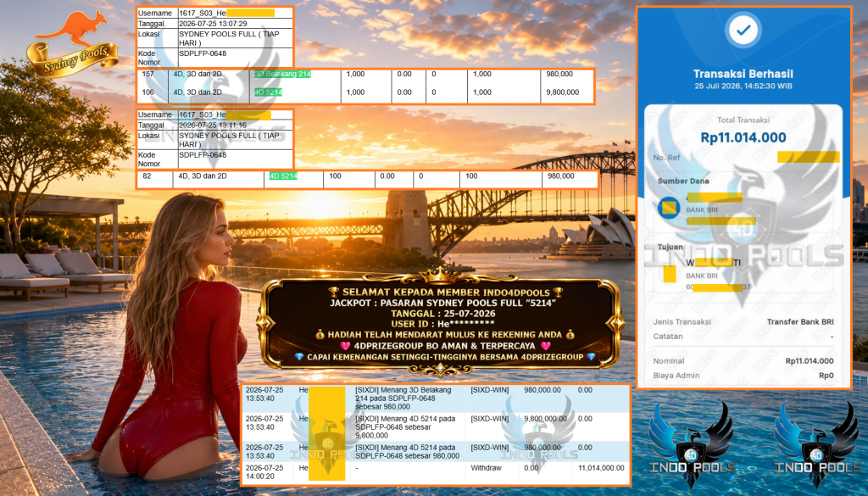Viewport: 868px width, 496px height.
Task: Click the diamond icon before CAPAI KEMENANGAN
Action: click(299, 357)
